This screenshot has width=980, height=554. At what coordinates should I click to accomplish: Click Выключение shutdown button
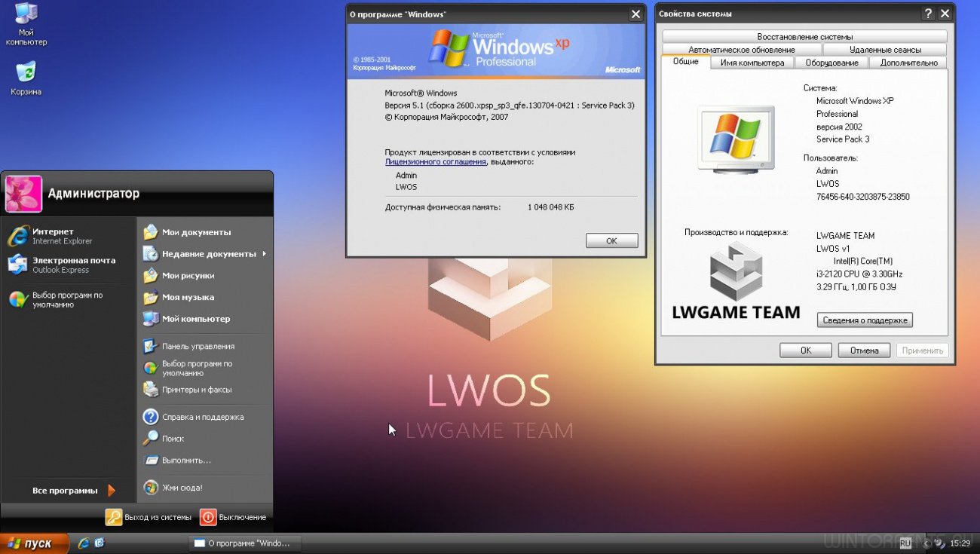(x=234, y=517)
